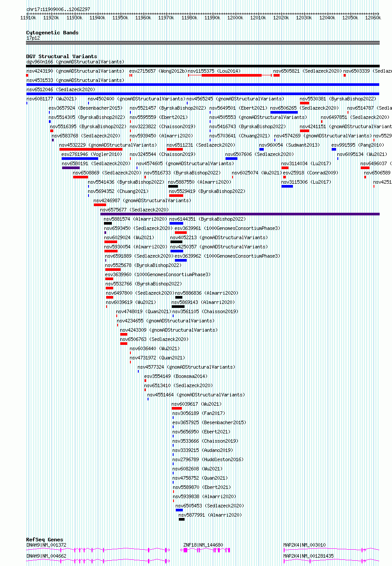
Task: Open nsv4505553 gnomAD variant label
Action: tap(258, 117)
